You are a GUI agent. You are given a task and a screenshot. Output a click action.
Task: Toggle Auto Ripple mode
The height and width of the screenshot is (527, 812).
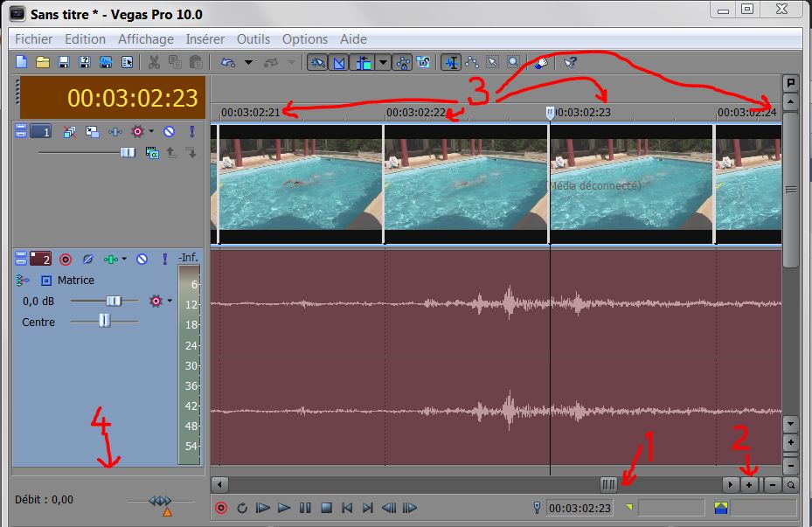coord(363,63)
